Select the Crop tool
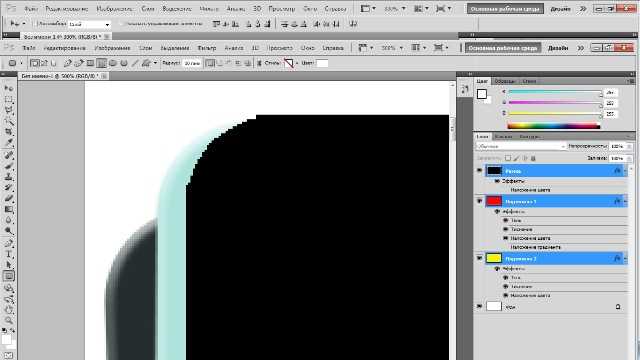The width and height of the screenshot is (640, 360). [9, 132]
